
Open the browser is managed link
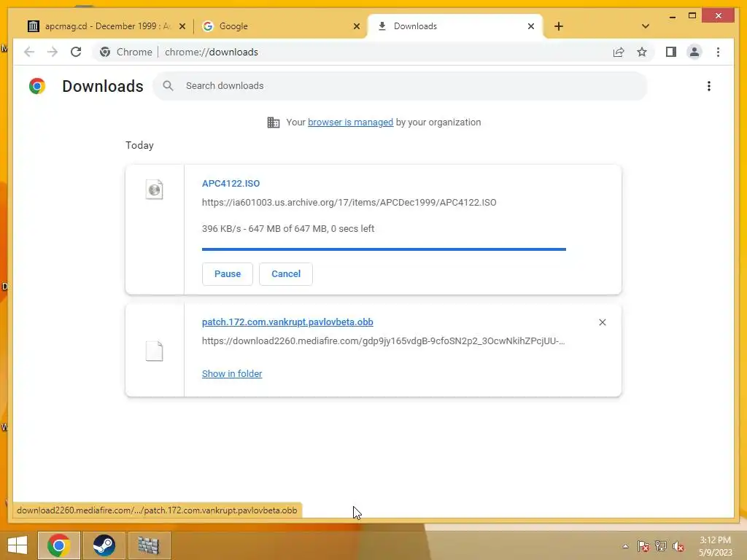point(350,122)
